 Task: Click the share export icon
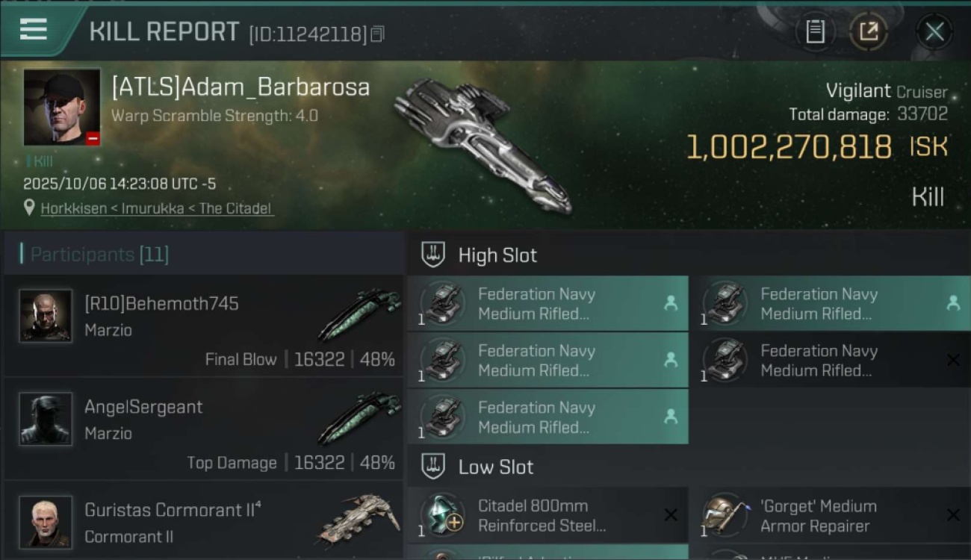pos(868,31)
